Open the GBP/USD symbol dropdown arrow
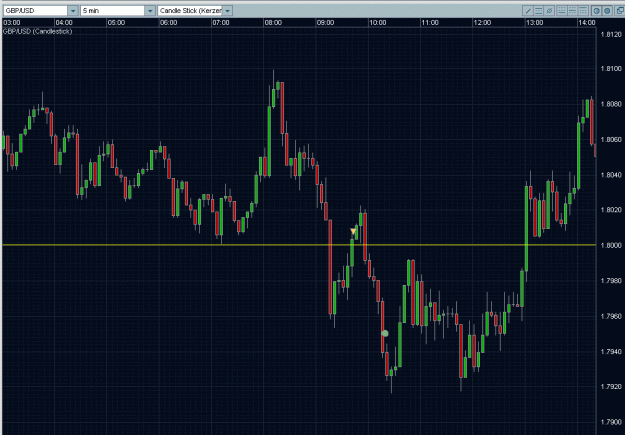 pos(73,11)
